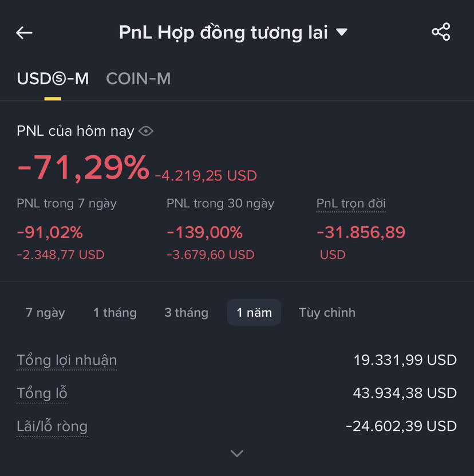The width and height of the screenshot is (474, 476).
Task: Tap the PNL trong 30 ngày label
Action: point(220,203)
